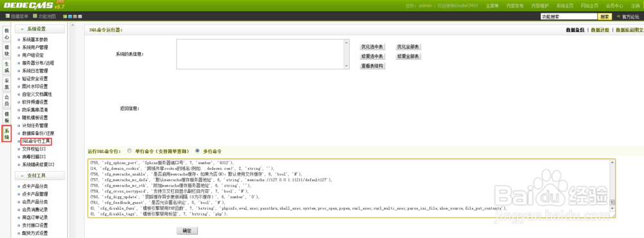Open 数据库备份/还原 in sidebar
Viewport: 644px width, 238px height.
pyautogui.click(x=38, y=133)
